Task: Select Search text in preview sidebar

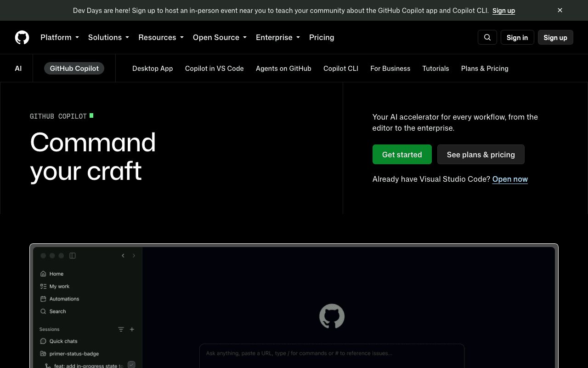Action: [x=58, y=311]
